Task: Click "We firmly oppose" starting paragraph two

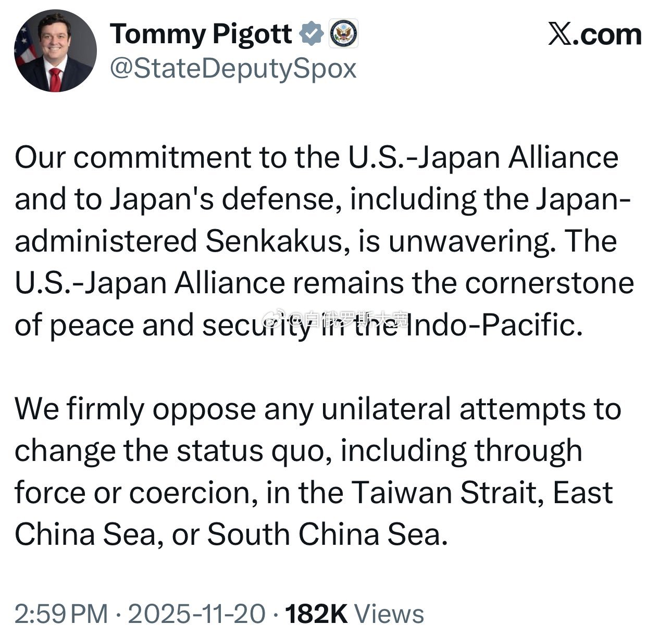Action: tap(135, 409)
